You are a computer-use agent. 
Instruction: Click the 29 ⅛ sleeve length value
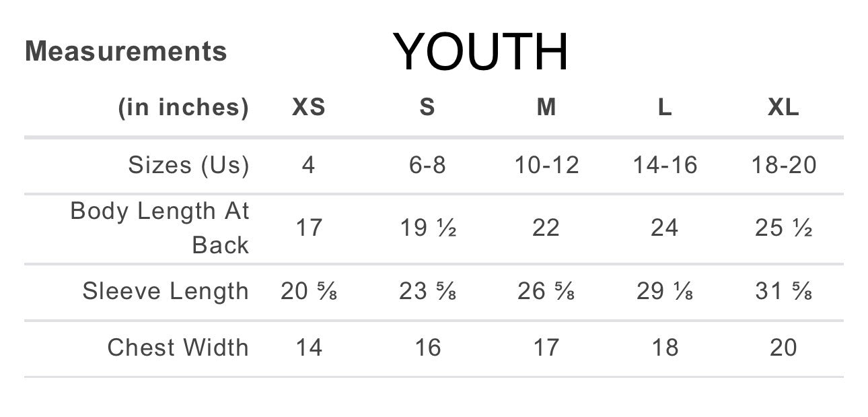pyautogui.click(x=665, y=291)
